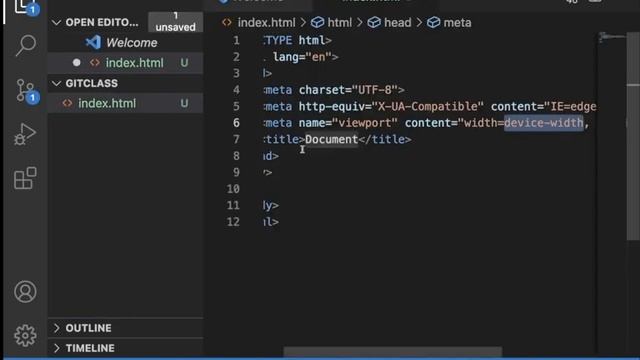640x360 pixels.
Task: Open the Accounts menu icon
Action: tap(25, 291)
